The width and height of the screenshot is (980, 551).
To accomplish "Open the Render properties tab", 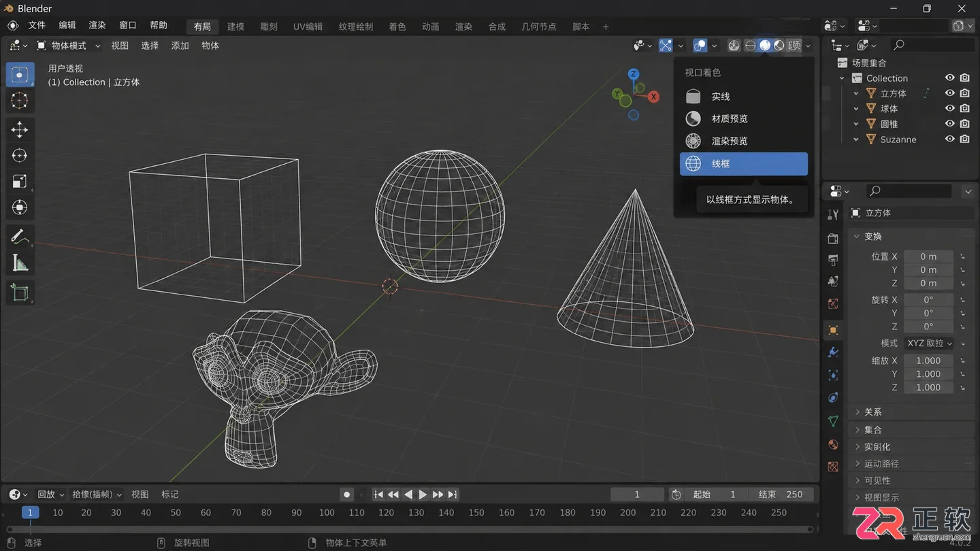I will pyautogui.click(x=833, y=238).
